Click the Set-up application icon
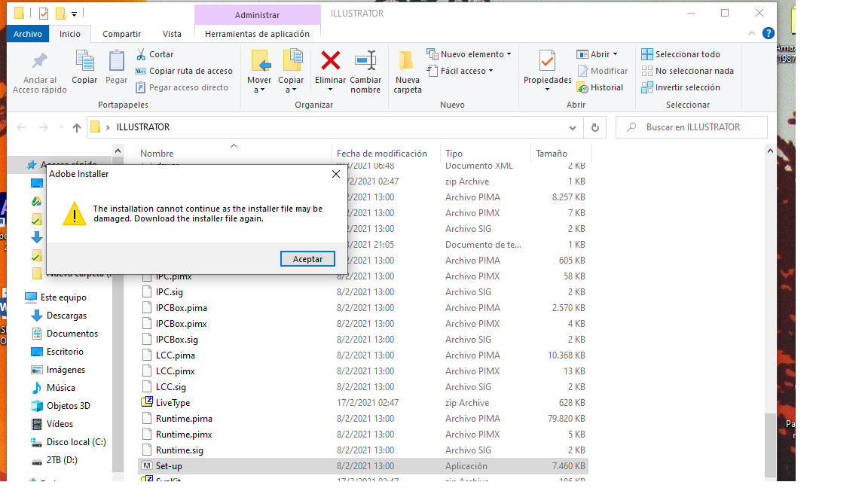868x488 pixels. (x=147, y=466)
